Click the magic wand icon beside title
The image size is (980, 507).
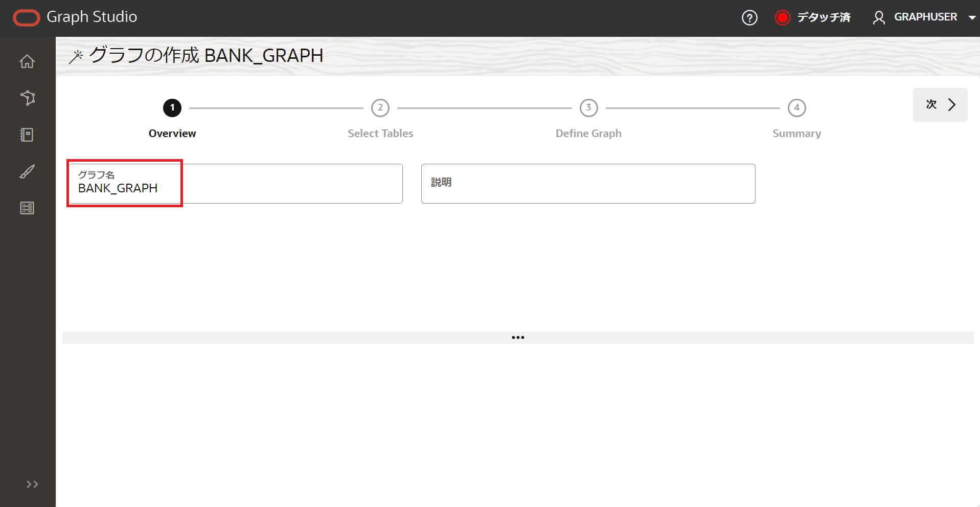pyautogui.click(x=76, y=56)
